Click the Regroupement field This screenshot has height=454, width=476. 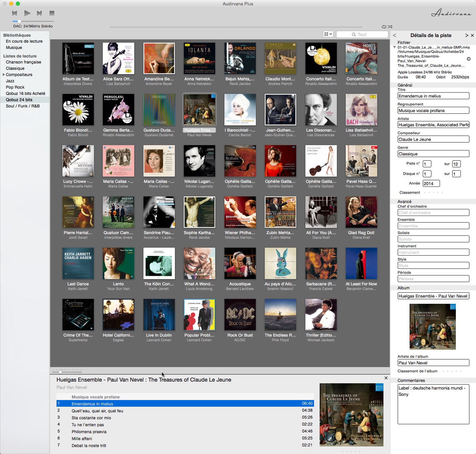(433, 110)
